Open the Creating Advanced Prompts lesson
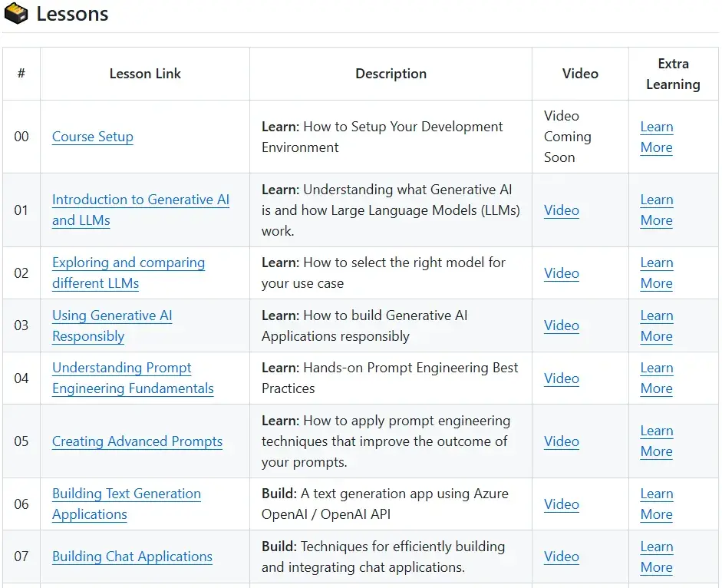The image size is (722, 588). pyautogui.click(x=137, y=441)
